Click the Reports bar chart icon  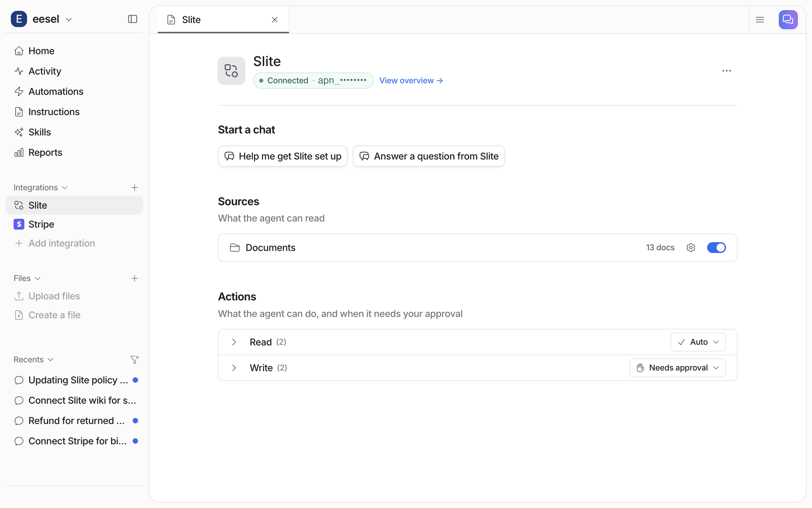[19, 152]
